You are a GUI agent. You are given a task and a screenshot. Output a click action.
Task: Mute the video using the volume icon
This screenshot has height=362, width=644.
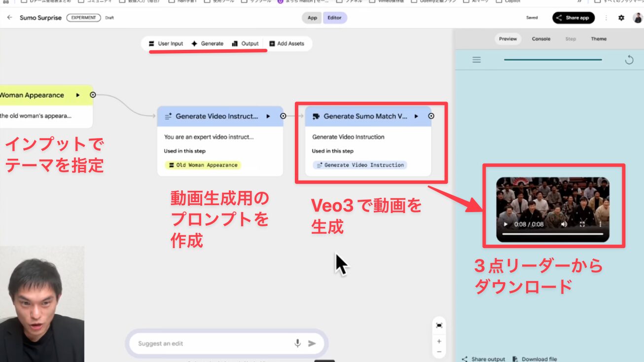tap(564, 224)
